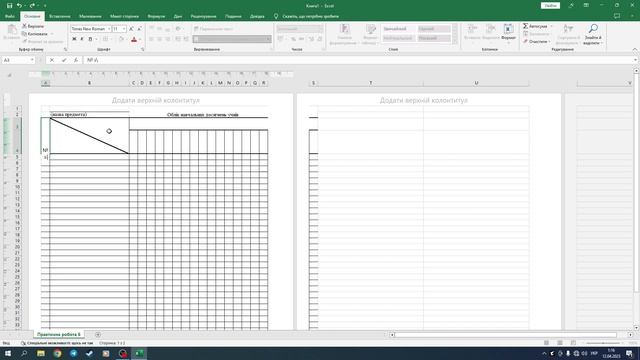Click the Очистити (Clear) eraser button

[x=536, y=42]
